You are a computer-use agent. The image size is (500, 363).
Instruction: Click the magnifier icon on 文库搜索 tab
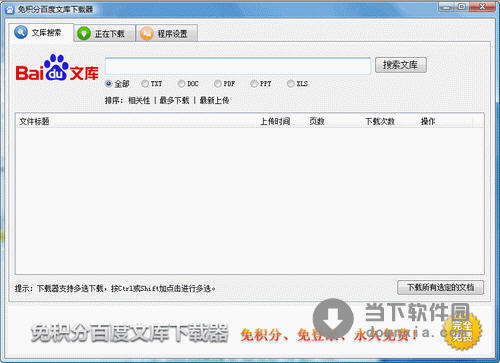click(21, 32)
